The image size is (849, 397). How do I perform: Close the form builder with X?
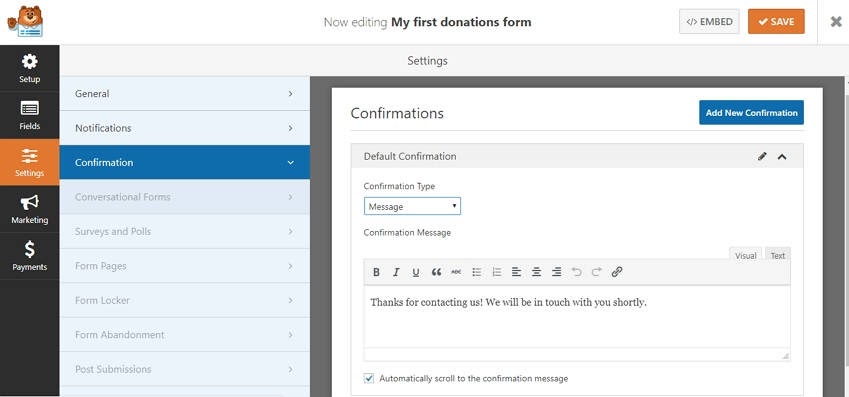click(836, 22)
